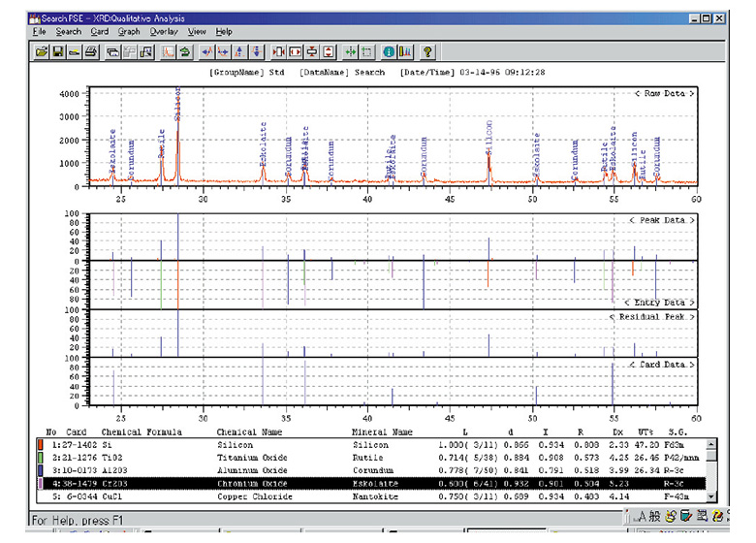This screenshot has width=756, height=543.
Task: Click the tall Silicon peak label
Action: click(178, 104)
